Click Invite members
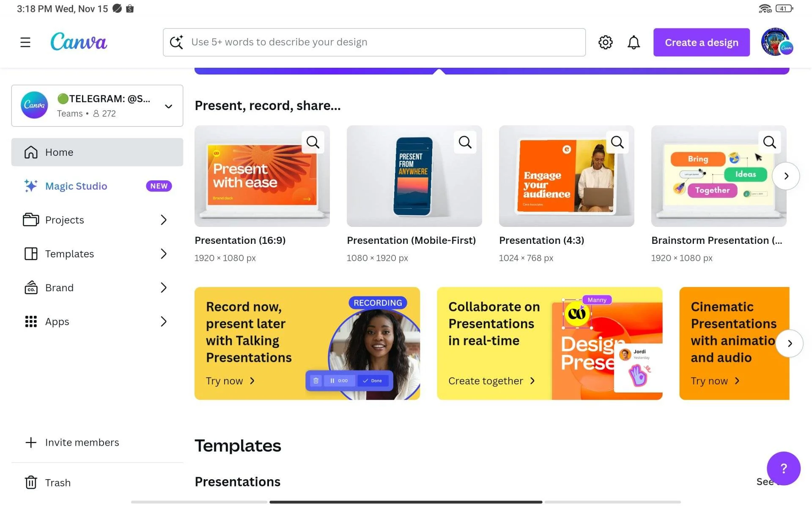The width and height of the screenshot is (812, 508). [97, 442]
